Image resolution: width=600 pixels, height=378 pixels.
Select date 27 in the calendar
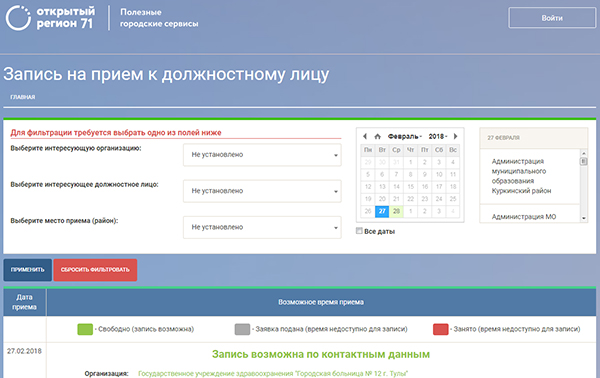(382, 211)
